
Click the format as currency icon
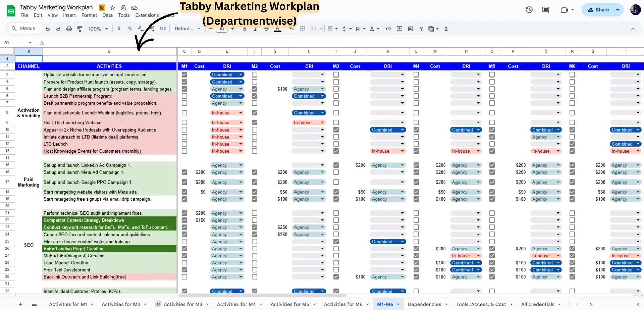click(x=119, y=29)
